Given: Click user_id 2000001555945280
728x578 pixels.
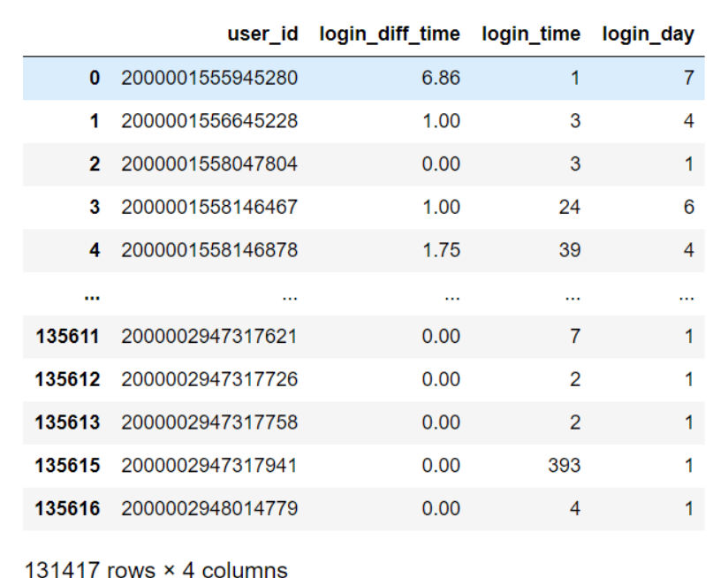Looking at the screenshot, I should click(x=209, y=78).
